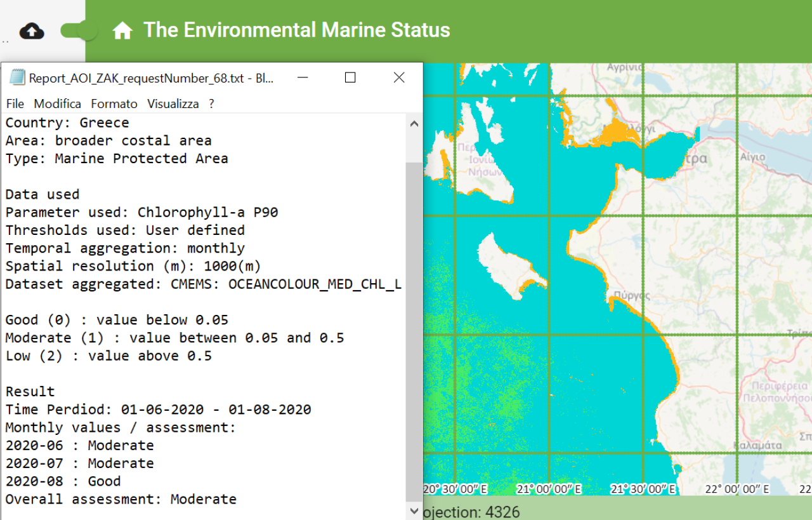Viewport: 812px width, 520px height.
Task: Place cursor on "Overall assessment: Moderate" line
Action: coord(121,499)
